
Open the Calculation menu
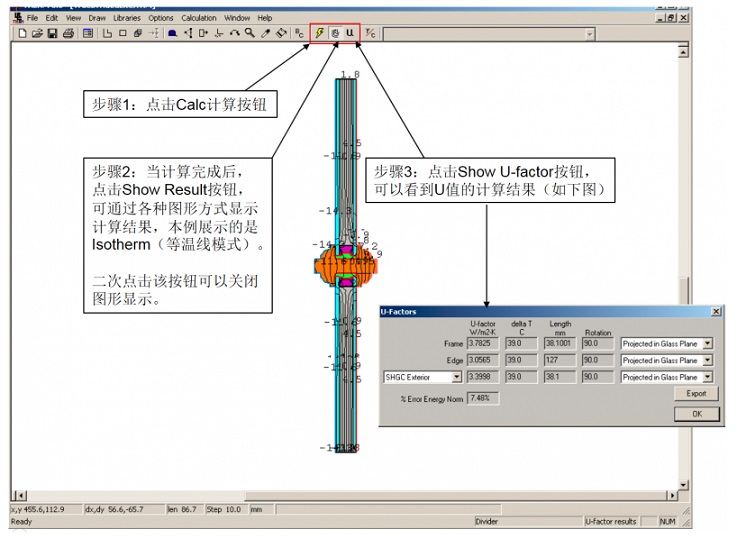tap(198, 18)
